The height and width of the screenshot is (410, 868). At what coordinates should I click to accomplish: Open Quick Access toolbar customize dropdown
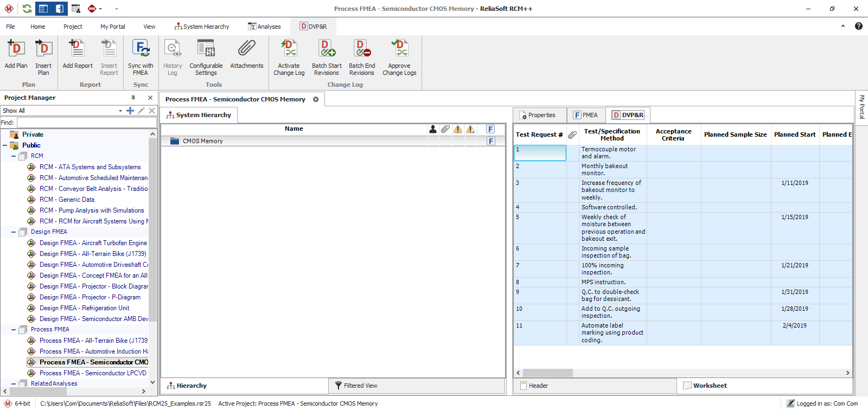pyautogui.click(x=117, y=9)
